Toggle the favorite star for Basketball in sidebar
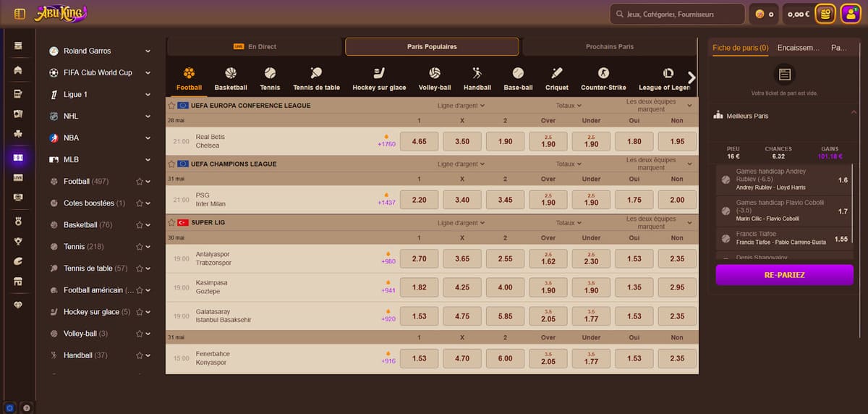This screenshot has width=868, height=414. pos(140,225)
